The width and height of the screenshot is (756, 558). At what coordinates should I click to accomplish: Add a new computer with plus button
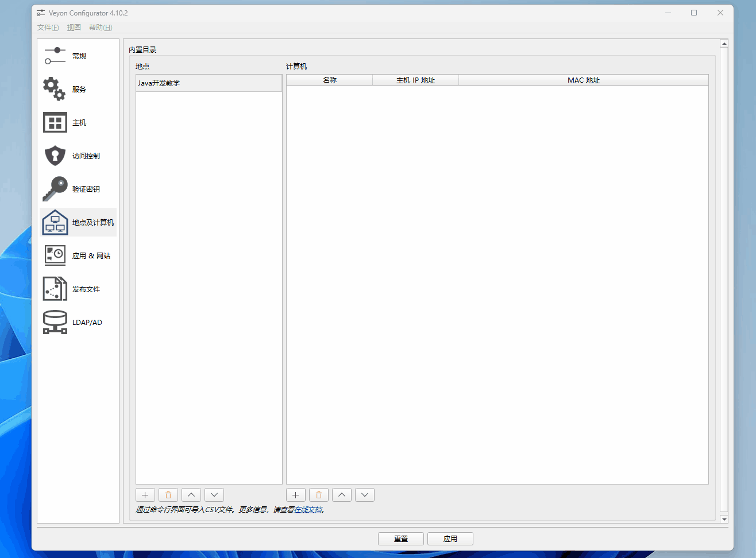click(x=296, y=495)
